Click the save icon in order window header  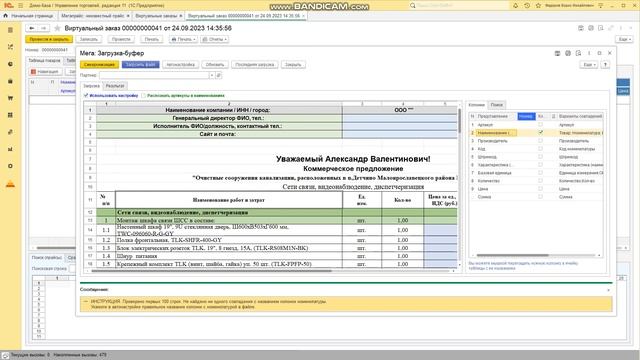pos(581,28)
